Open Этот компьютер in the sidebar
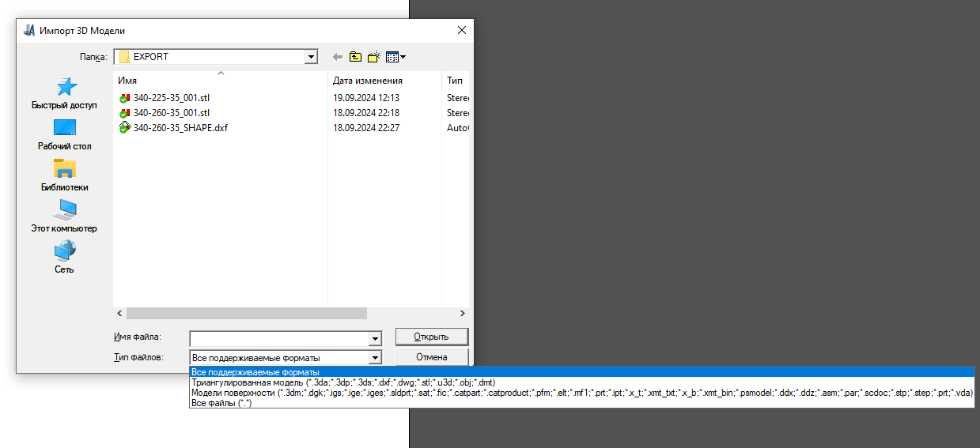980x448 pixels. pos(64,216)
